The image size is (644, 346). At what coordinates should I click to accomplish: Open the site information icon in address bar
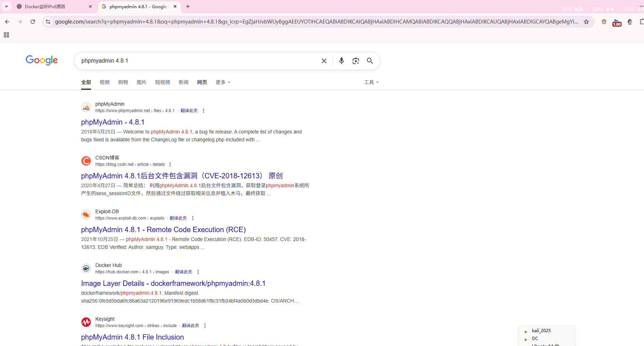click(48, 22)
